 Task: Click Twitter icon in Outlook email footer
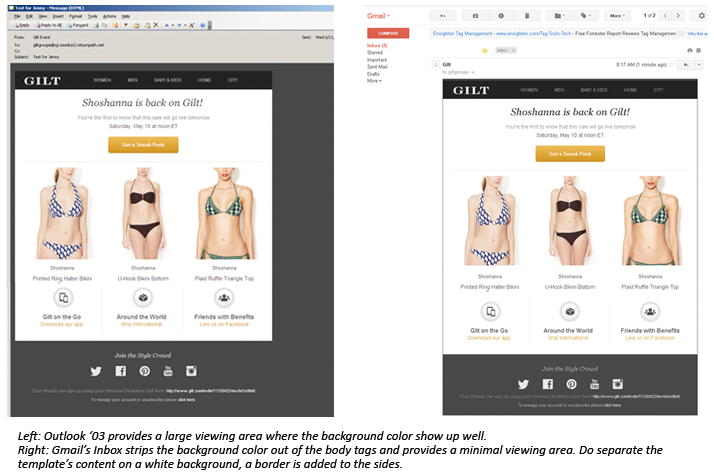[96, 370]
